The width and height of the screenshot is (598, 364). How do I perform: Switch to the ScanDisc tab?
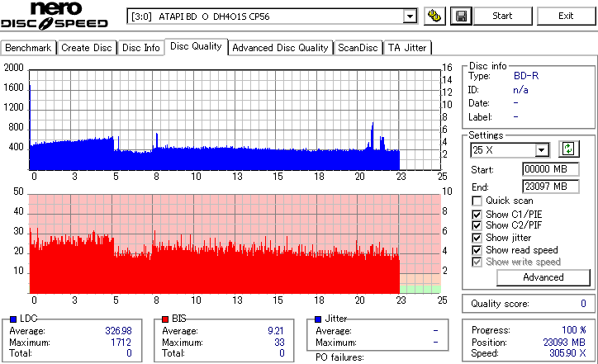coord(358,48)
